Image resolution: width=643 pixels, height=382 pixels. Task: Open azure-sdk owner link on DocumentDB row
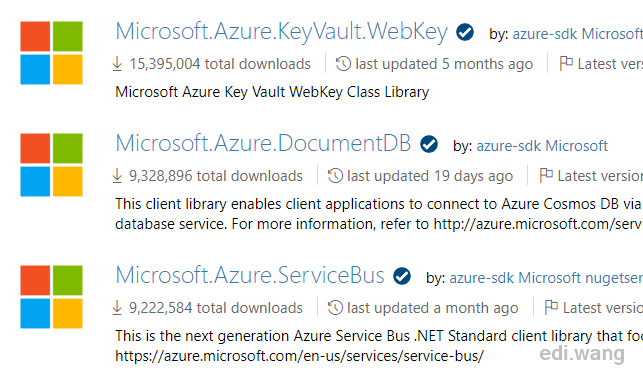[x=508, y=146]
